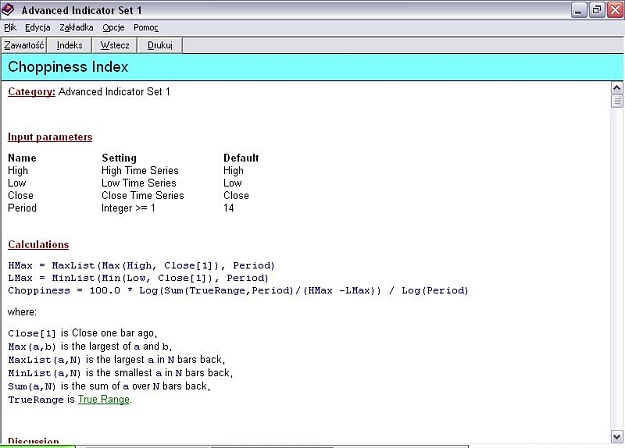This screenshot has height=448, width=625.
Task: Click the Zawartość button
Action: [24, 45]
